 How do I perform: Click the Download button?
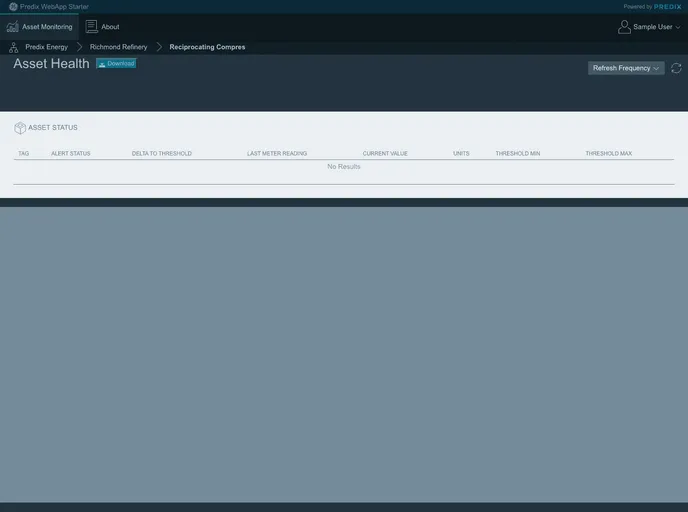(x=116, y=64)
